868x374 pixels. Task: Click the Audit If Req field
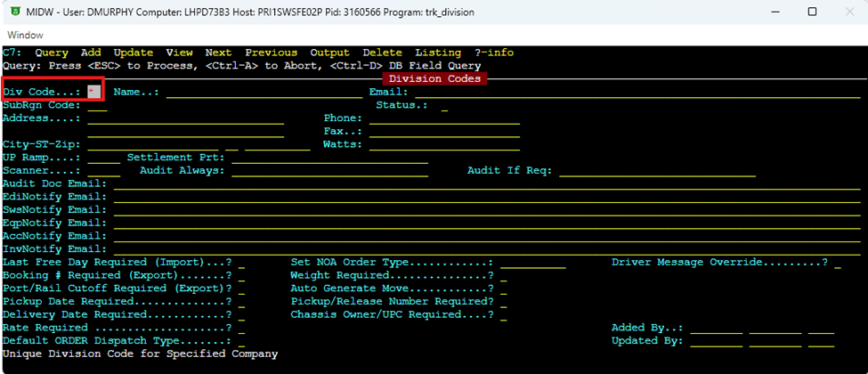pyautogui.click(x=657, y=171)
